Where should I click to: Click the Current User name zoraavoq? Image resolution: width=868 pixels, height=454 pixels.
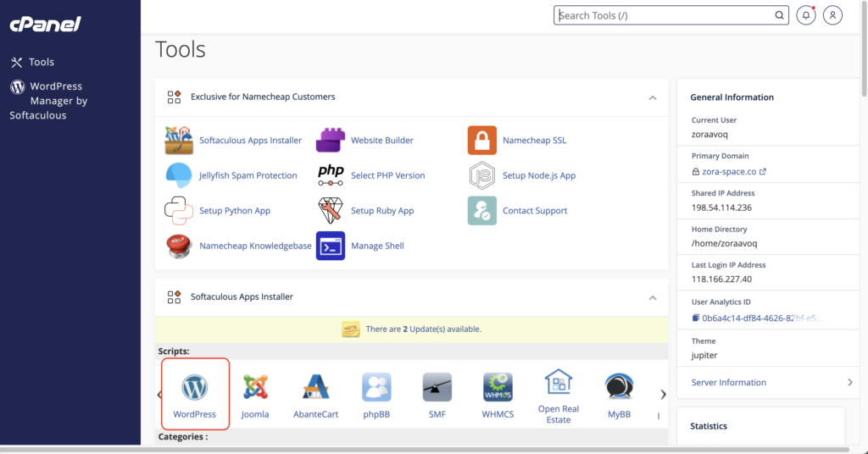click(709, 135)
